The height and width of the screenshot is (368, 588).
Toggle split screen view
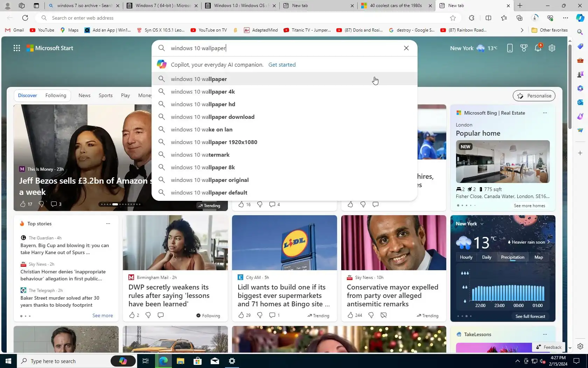click(488, 18)
